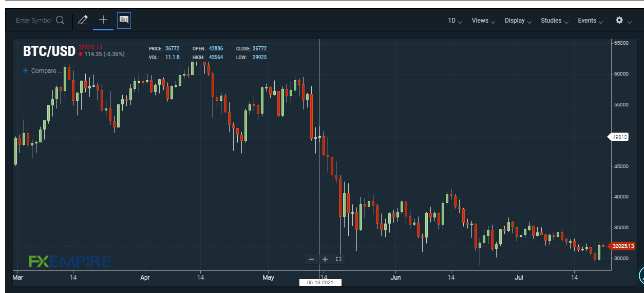Image resolution: width=644 pixels, height=293 pixels.
Task: Expand the Events menu
Action: pyautogui.click(x=591, y=21)
